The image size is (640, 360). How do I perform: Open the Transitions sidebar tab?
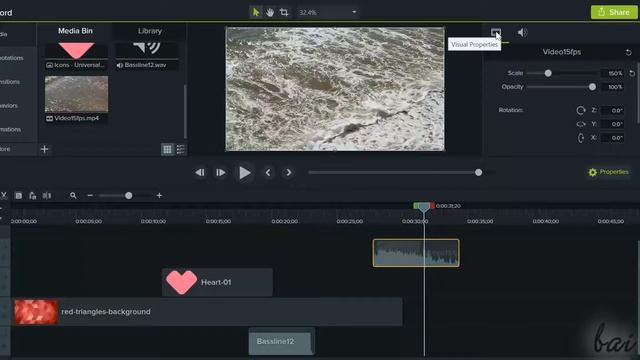tap(10, 82)
